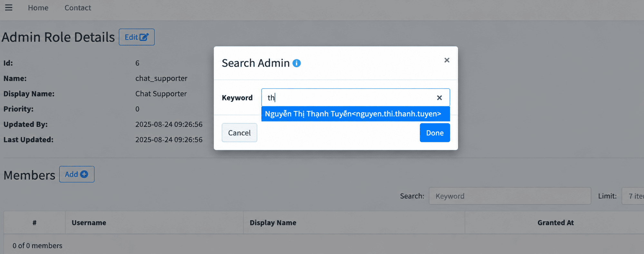Go to the Home nav link
Screen dimensions: 644x254
38,8
